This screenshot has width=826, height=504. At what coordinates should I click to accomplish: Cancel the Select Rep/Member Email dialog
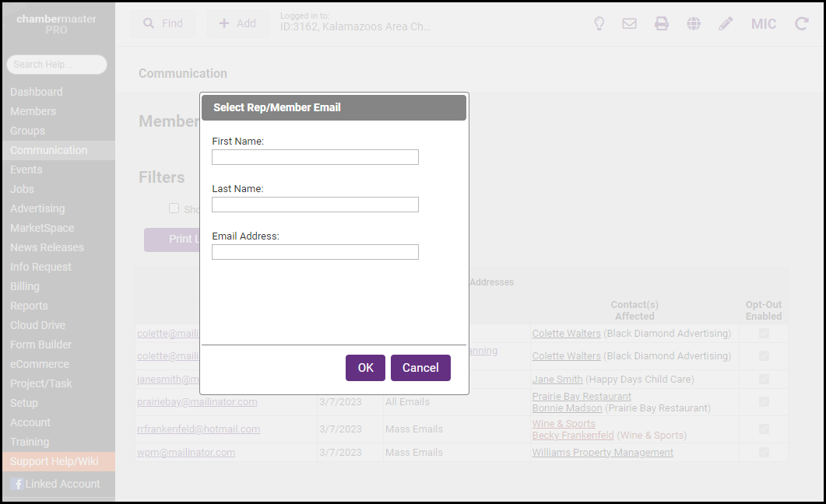click(x=420, y=368)
